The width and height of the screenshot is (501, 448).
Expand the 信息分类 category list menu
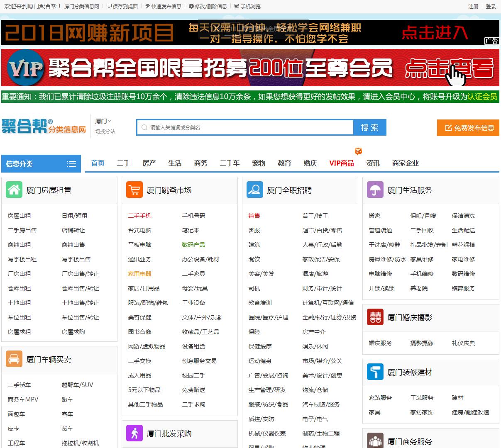coord(71,164)
